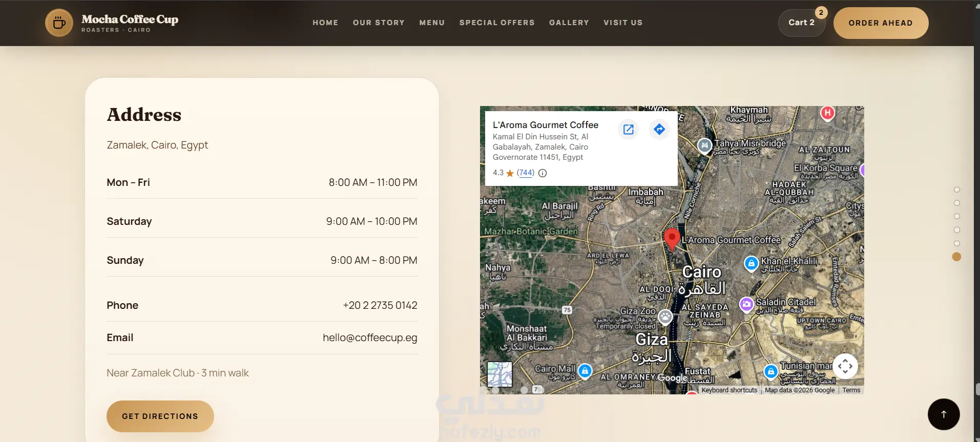
Task: Open the Cart 2 button
Action: click(x=802, y=23)
